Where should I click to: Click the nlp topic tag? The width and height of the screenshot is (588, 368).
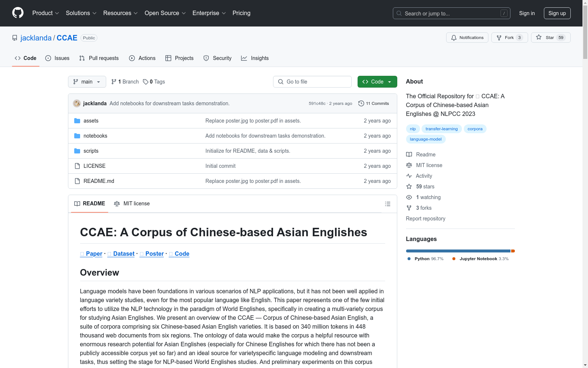tap(413, 129)
